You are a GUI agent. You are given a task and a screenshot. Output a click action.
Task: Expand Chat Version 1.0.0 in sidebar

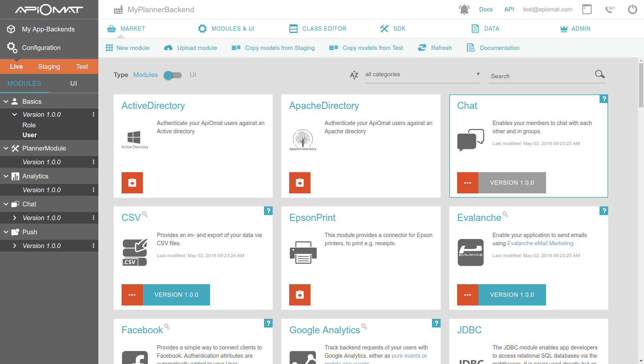(15, 218)
